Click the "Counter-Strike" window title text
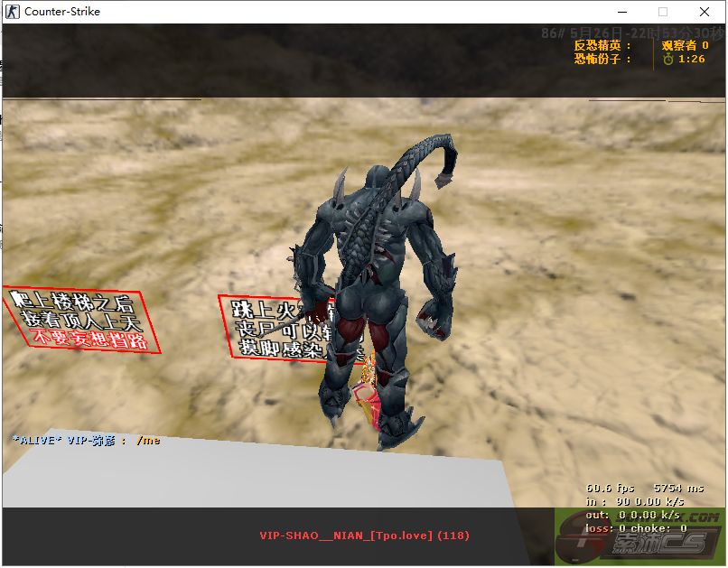This screenshot has height=568, width=728. point(62,12)
